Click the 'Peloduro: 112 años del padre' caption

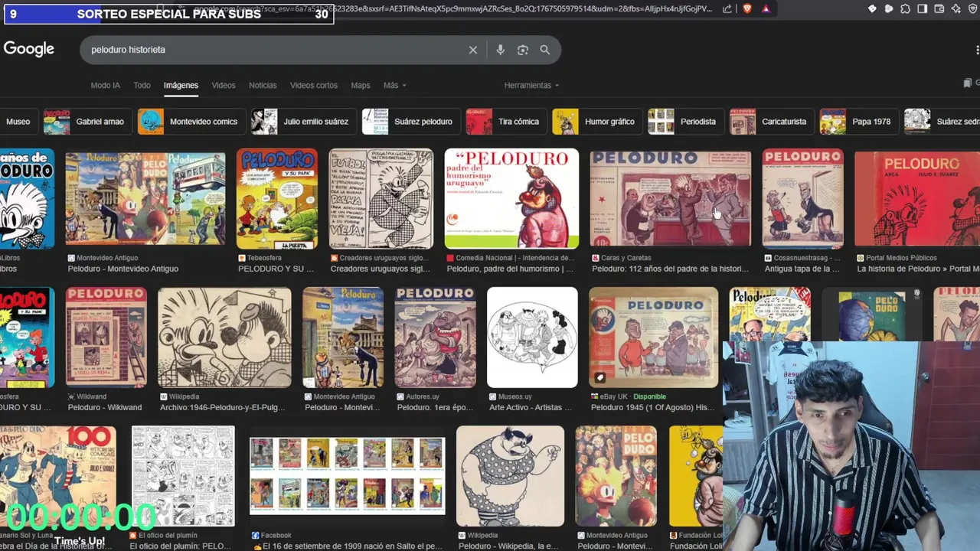point(670,269)
